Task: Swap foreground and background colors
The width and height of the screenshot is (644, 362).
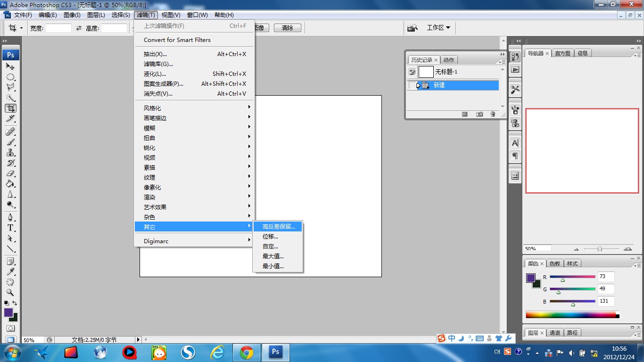Action: coord(15,303)
